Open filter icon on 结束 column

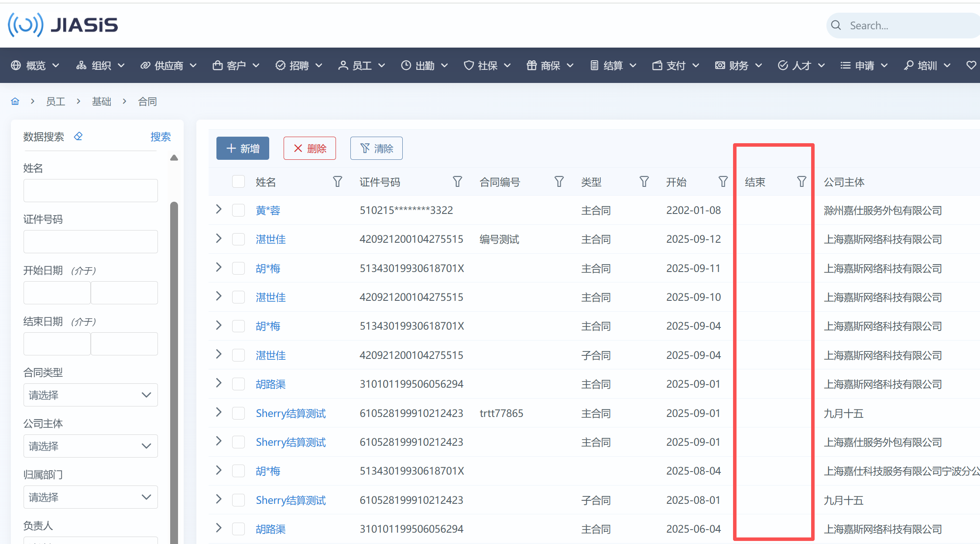pos(802,182)
